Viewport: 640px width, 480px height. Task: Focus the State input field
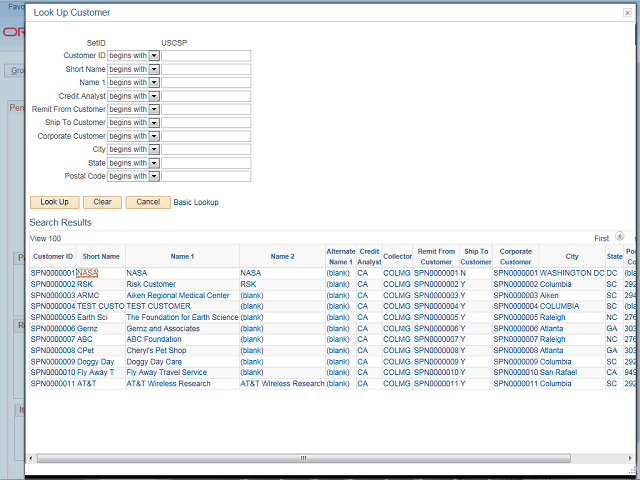coord(206,163)
